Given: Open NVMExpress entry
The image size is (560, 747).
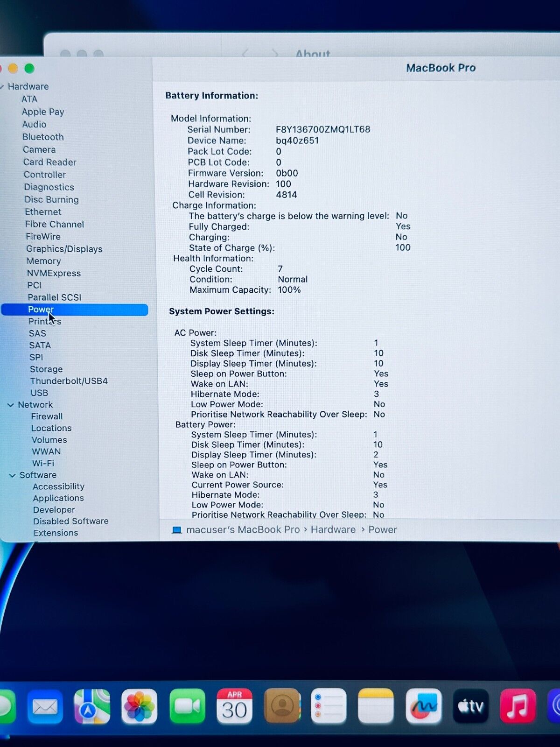Looking at the screenshot, I should point(54,273).
